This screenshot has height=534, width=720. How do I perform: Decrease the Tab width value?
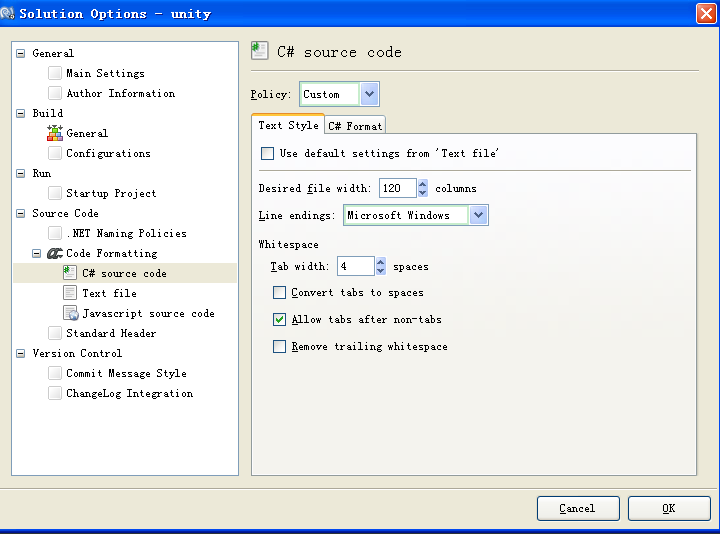click(381, 270)
